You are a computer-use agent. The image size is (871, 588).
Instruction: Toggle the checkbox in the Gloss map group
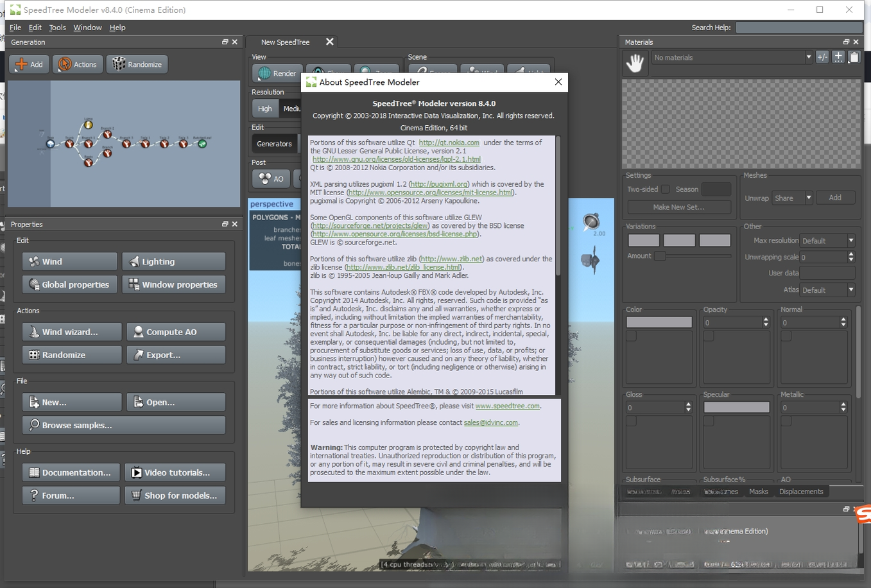[x=632, y=421]
